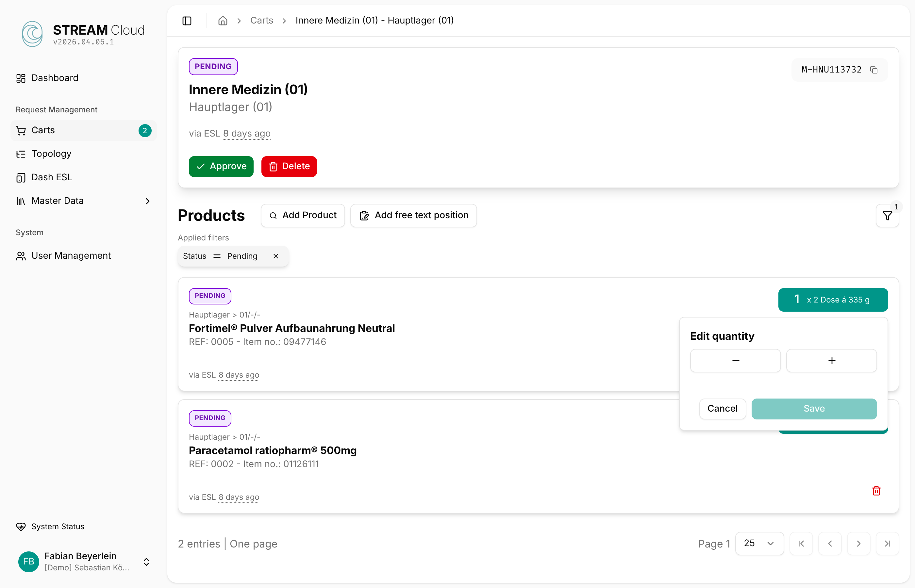The height and width of the screenshot is (588, 915).
Task: Open the page size 25 dropdown
Action: (x=759, y=543)
